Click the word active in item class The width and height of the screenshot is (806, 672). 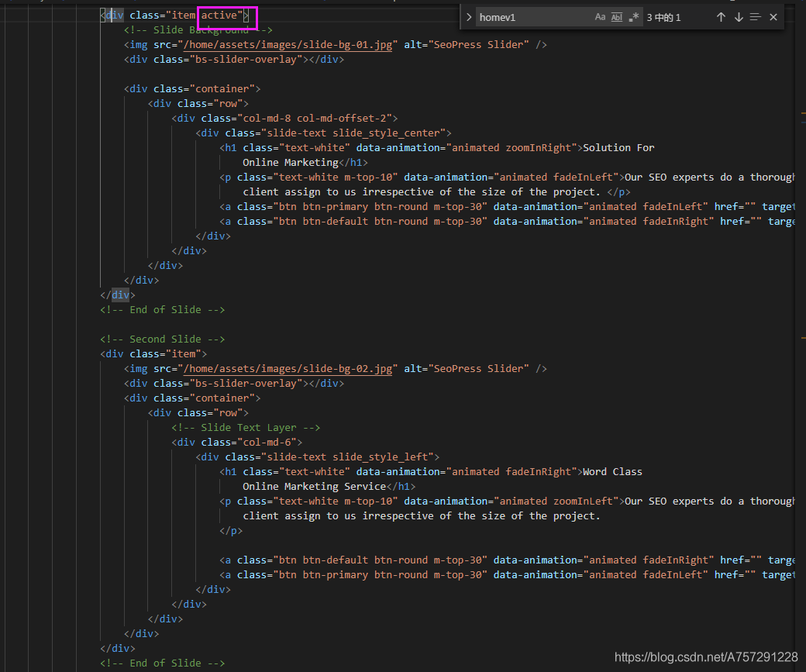click(219, 16)
